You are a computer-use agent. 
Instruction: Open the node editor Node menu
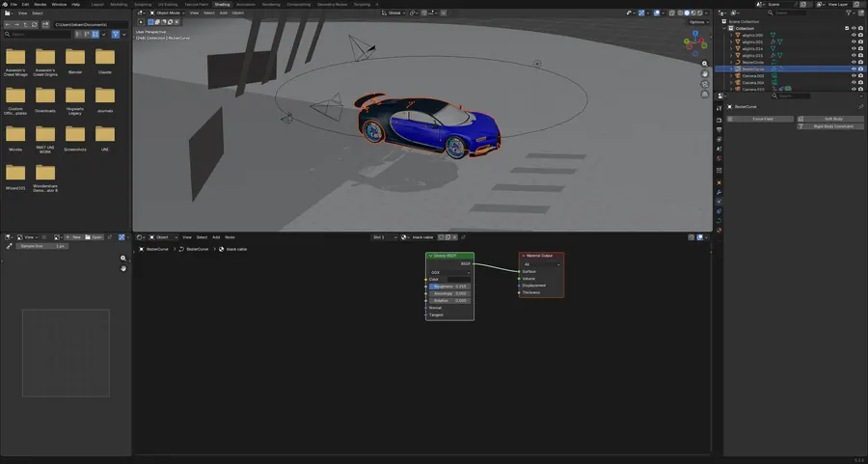(230, 237)
